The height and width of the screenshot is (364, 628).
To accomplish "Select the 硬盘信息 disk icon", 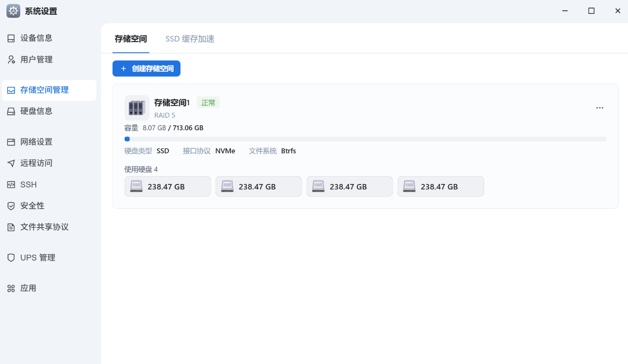I will (x=11, y=111).
